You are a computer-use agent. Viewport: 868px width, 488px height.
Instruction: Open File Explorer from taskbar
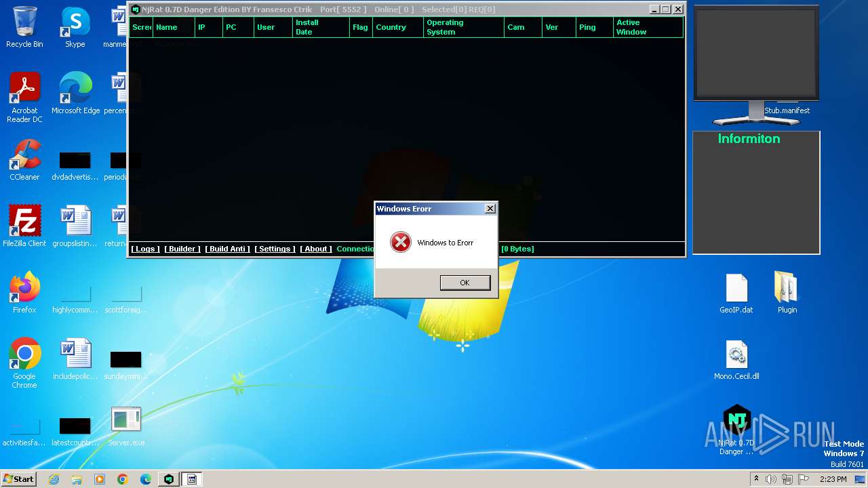click(77, 479)
